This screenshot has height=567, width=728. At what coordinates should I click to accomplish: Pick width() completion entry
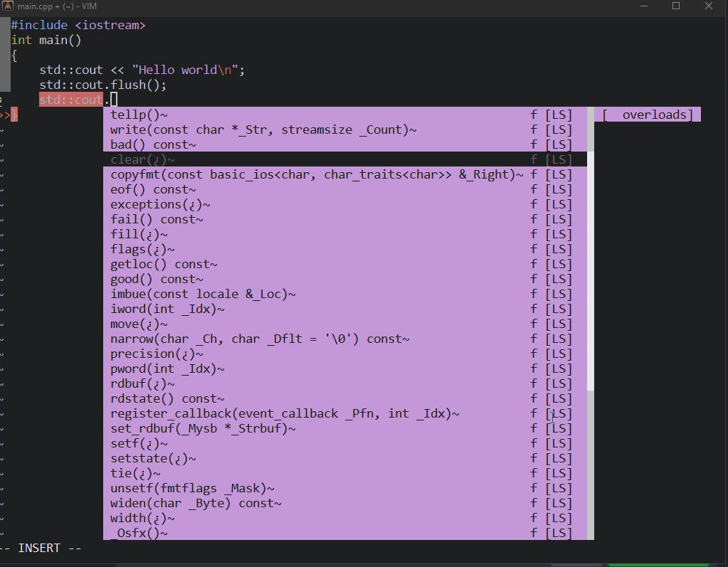[345, 518]
